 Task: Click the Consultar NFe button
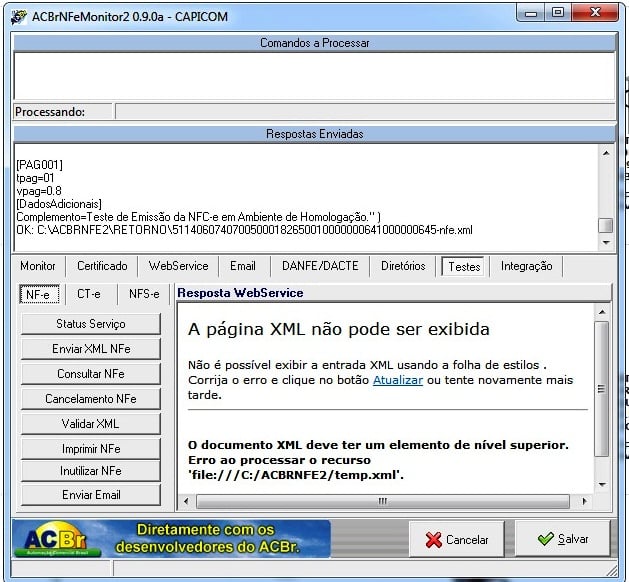[x=91, y=374]
